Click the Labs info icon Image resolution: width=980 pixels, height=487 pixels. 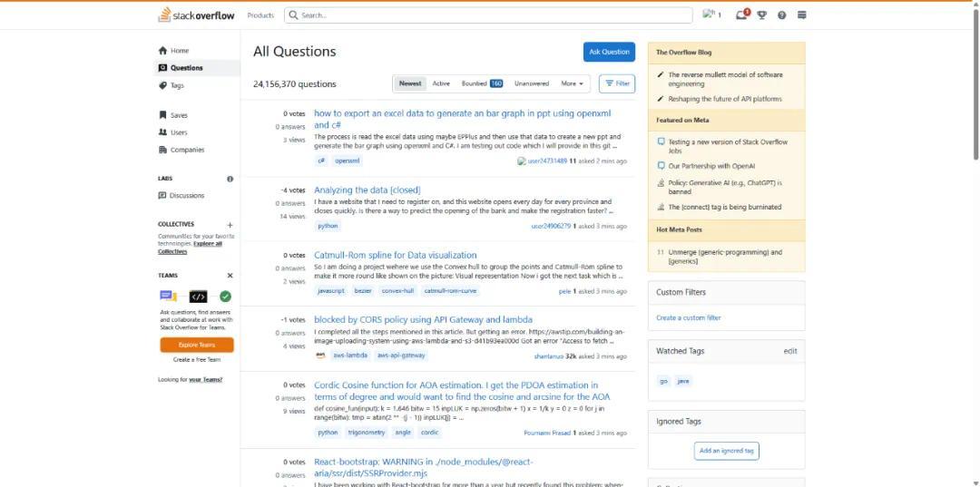230,179
